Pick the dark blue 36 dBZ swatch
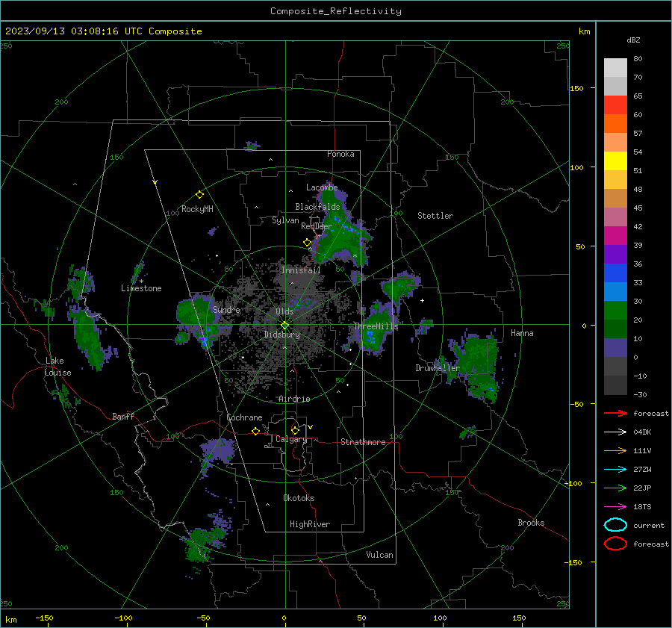672x628 pixels. click(615, 273)
